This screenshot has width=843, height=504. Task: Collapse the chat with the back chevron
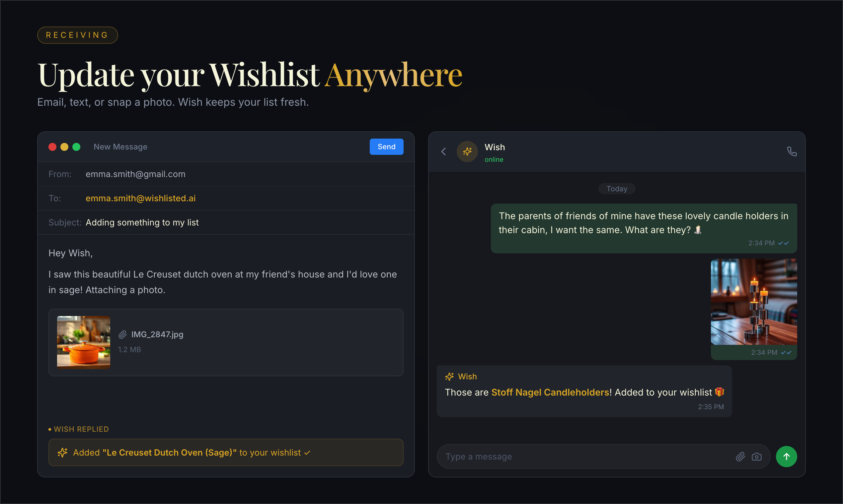pos(443,152)
